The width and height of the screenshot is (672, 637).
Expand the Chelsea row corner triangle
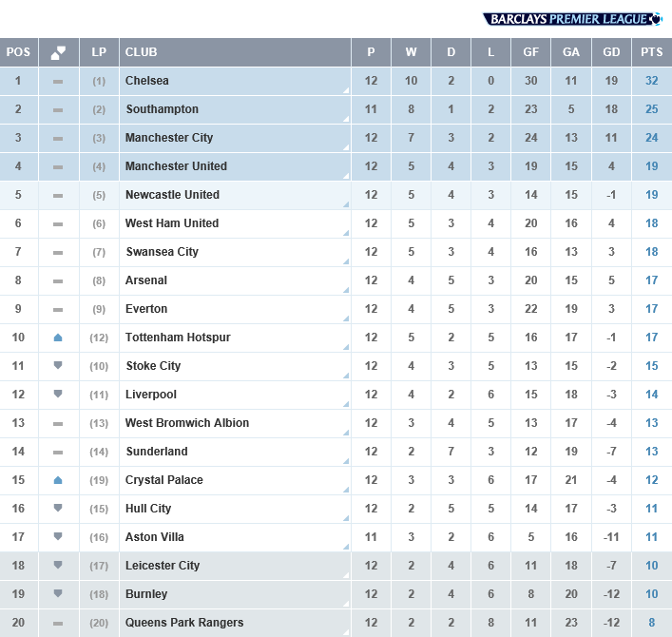(346, 90)
